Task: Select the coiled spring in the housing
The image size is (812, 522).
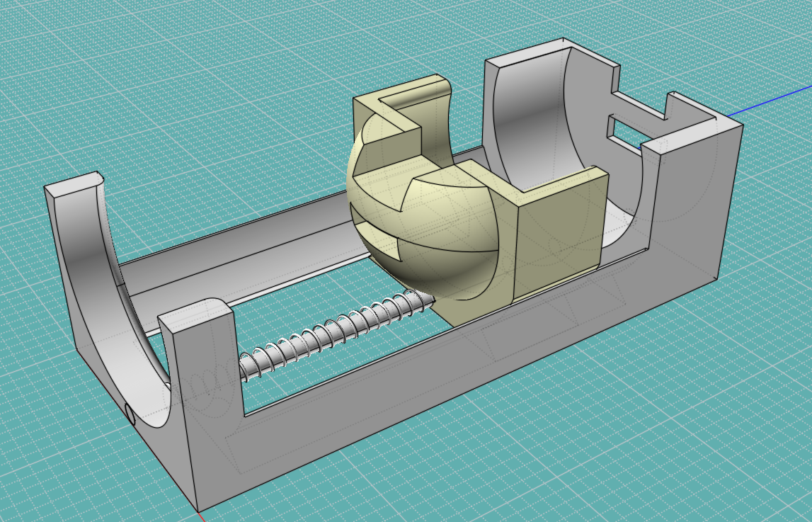Action: click(336, 337)
